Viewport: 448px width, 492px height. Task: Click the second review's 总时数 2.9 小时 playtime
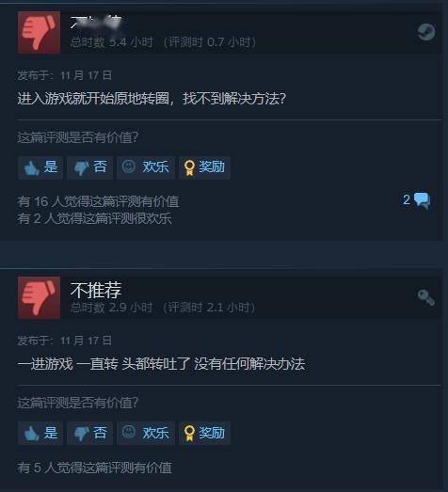click(x=111, y=308)
